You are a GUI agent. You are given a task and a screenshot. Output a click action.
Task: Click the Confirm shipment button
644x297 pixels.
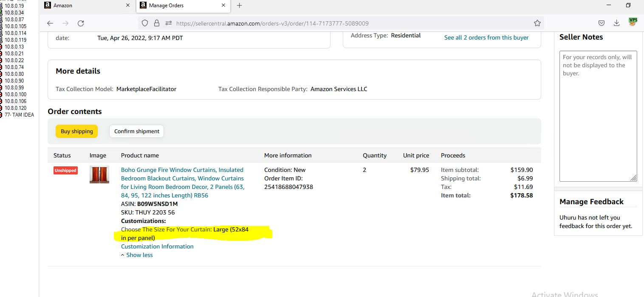pyautogui.click(x=137, y=131)
